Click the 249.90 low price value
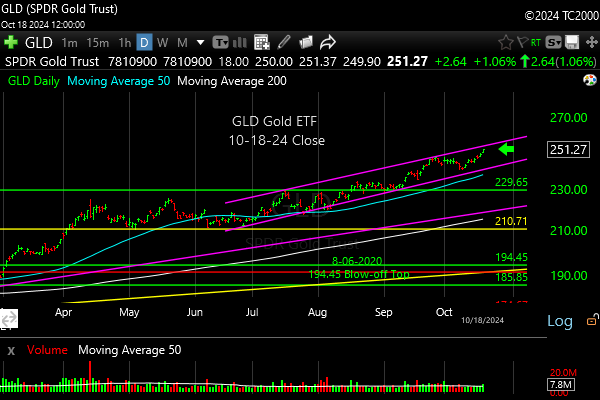Screen dimensions: 600x400 pos(362,62)
